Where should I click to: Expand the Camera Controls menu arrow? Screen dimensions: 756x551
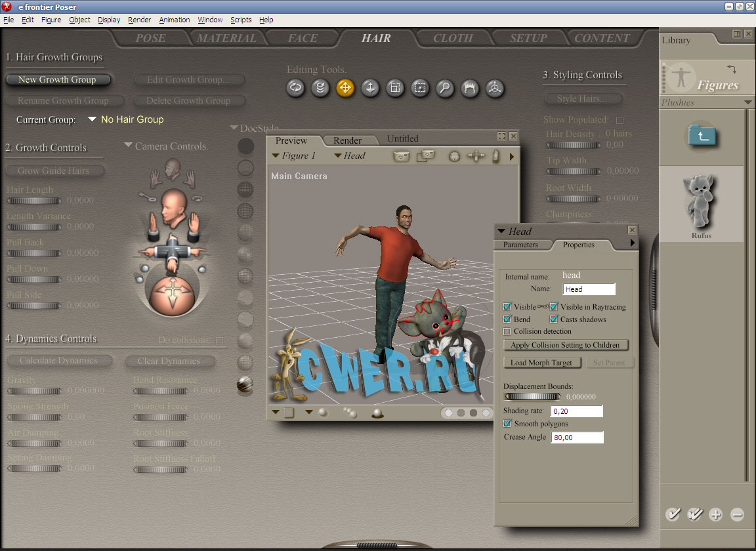129,146
